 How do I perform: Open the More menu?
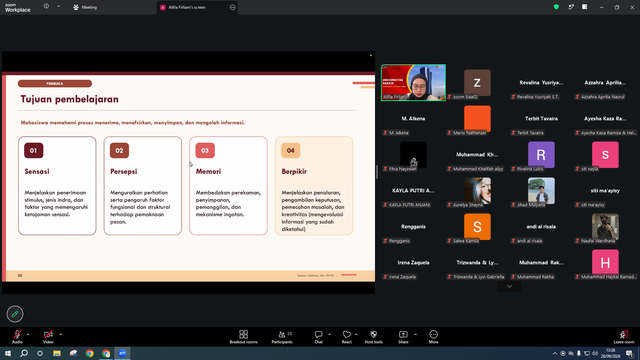point(433,337)
